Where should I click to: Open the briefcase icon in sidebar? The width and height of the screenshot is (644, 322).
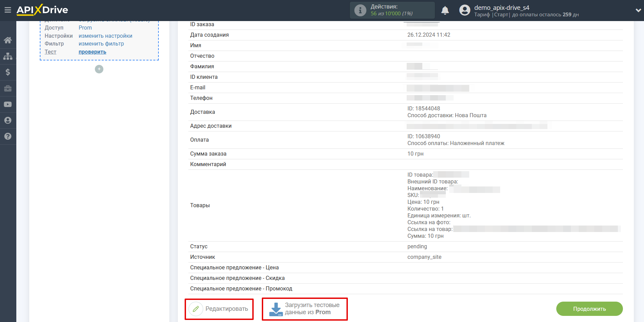tap(8, 88)
